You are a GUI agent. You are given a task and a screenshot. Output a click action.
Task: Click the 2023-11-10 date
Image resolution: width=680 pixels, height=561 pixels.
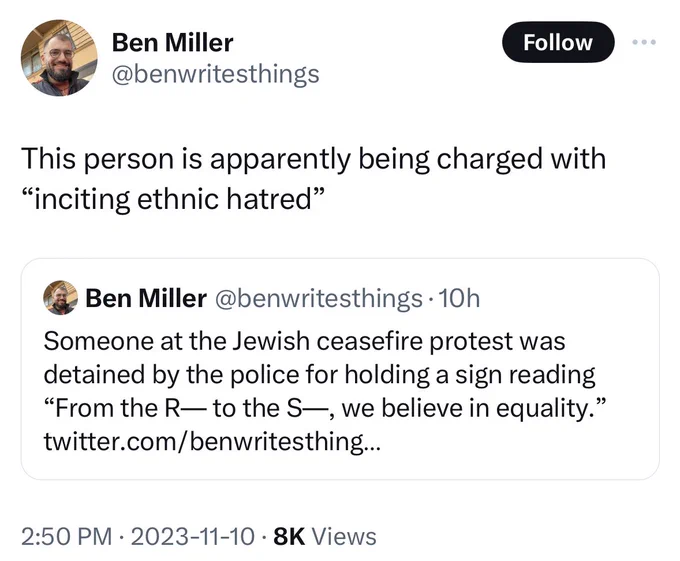click(x=193, y=536)
